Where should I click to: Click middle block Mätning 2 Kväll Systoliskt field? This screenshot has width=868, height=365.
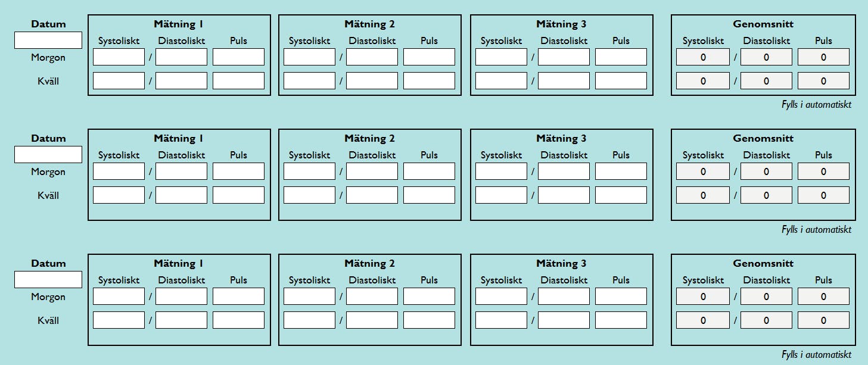tap(309, 195)
